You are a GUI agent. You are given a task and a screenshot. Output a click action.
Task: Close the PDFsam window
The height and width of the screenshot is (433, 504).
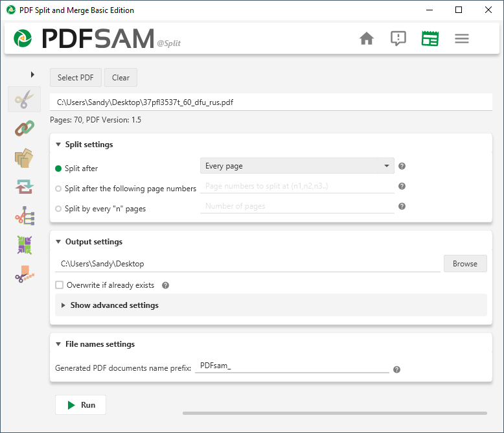tap(488, 10)
